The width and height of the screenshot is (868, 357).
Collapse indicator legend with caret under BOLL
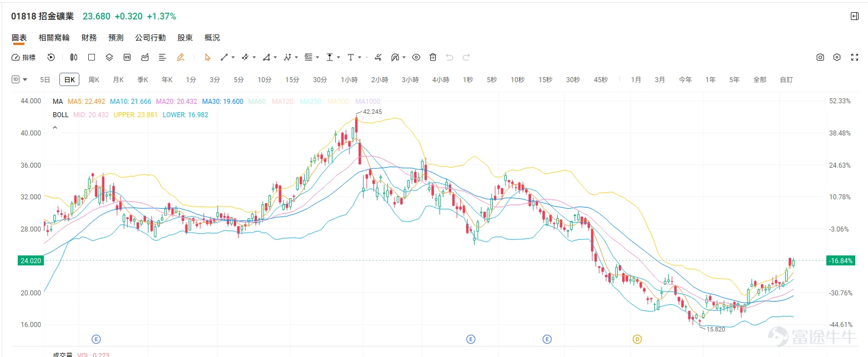click(54, 127)
